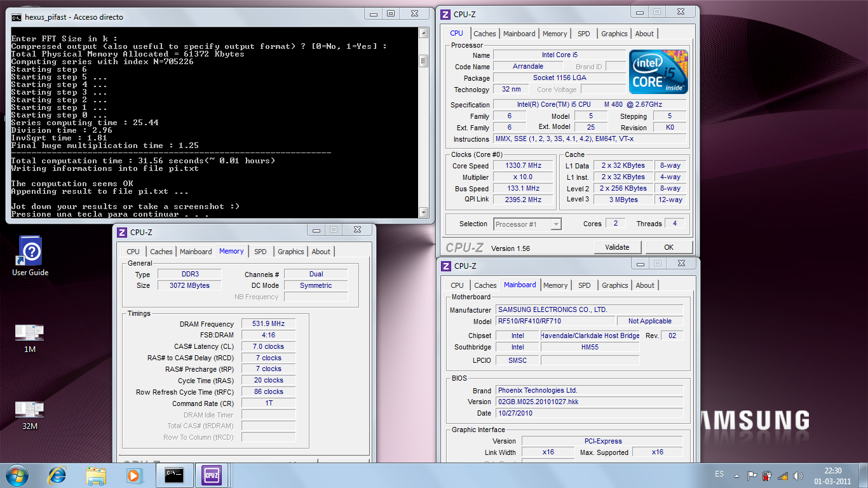Screen dimensions: 868x488
Task: Open the volume speaker tray icon
Action: point(799,475)
